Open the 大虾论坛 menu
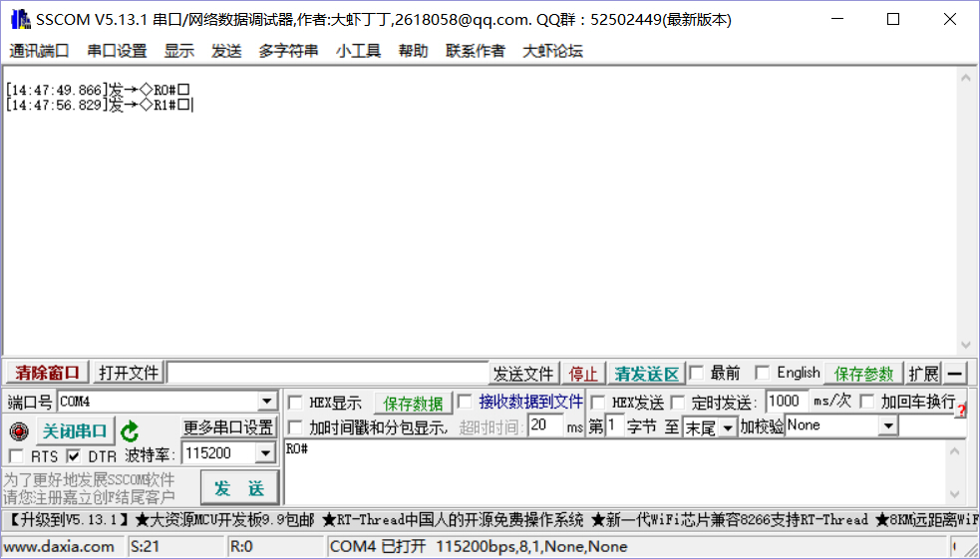This screenshot has width=980, height=559. point(552,51)
